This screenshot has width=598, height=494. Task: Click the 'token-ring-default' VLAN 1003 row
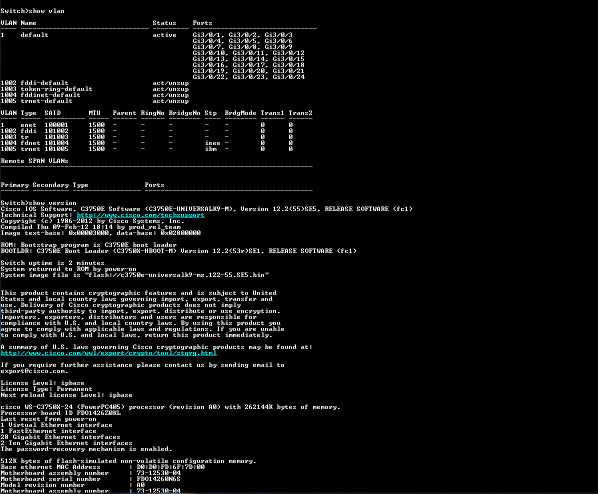tap(95, 89)
